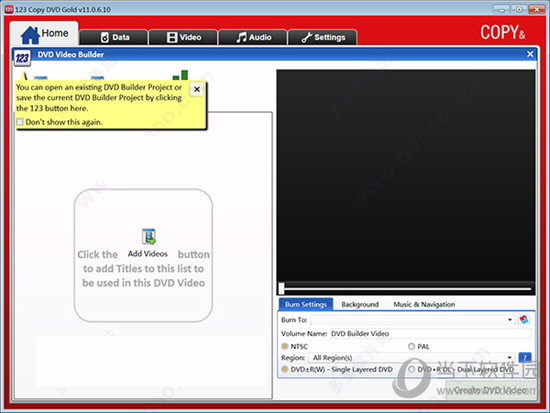Expand the Region dropdown list
This screenshot has width=550, height=413.
pyautogui.click(x=412, y=358)
